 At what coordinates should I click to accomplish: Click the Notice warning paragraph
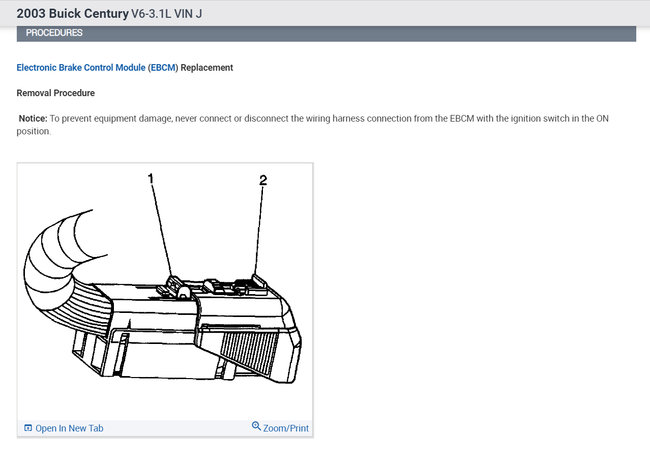[313, 125]
